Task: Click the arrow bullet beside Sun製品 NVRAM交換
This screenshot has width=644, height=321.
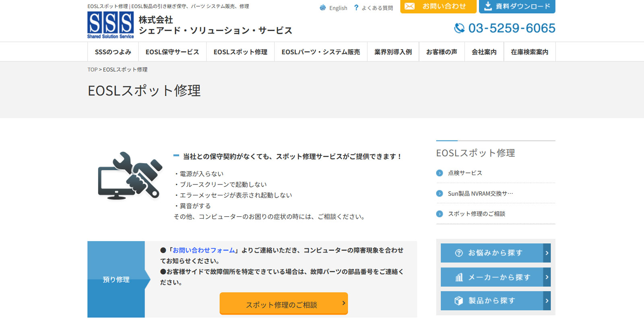Action: (440, 193)
